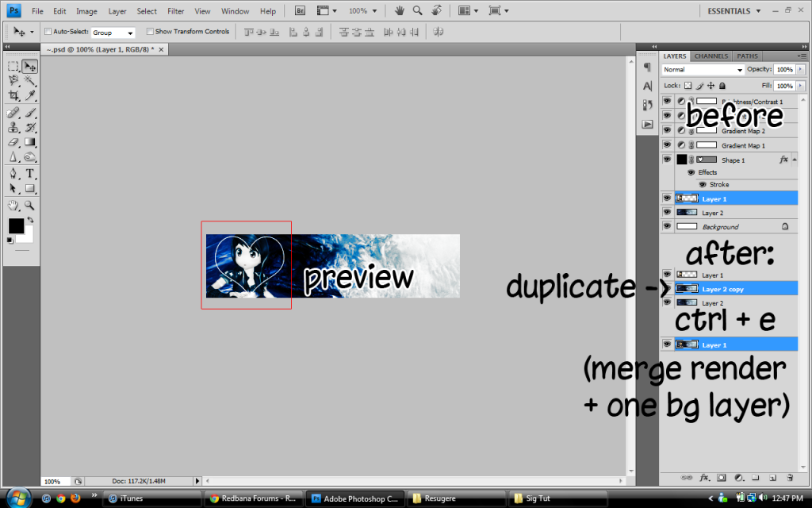Select the Sharpen tool
This screenshot has width=812, height=508.
pyautogui.click(x=13, y=156)
